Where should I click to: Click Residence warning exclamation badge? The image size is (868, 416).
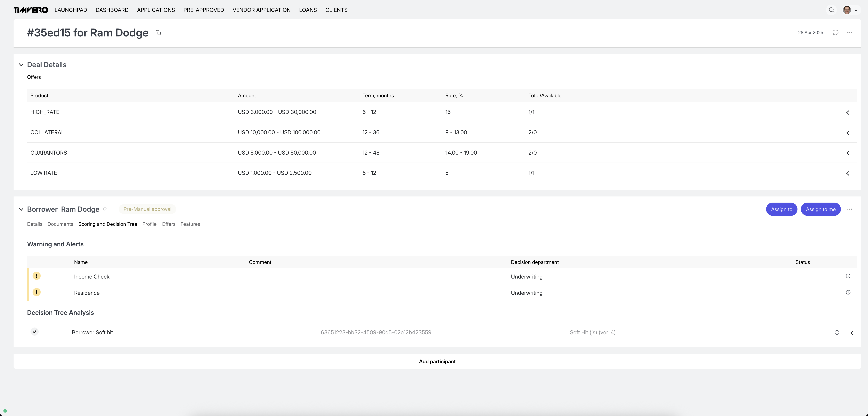point(36,292)
